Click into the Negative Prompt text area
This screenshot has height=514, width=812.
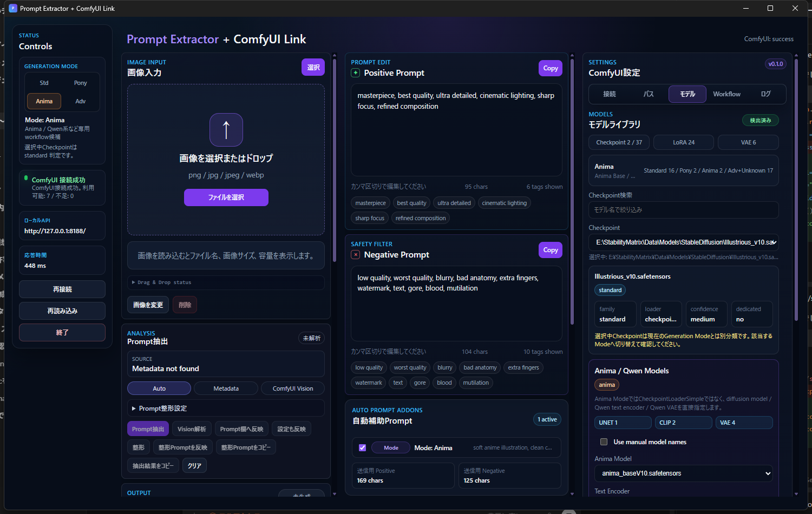tap(456, 304)
